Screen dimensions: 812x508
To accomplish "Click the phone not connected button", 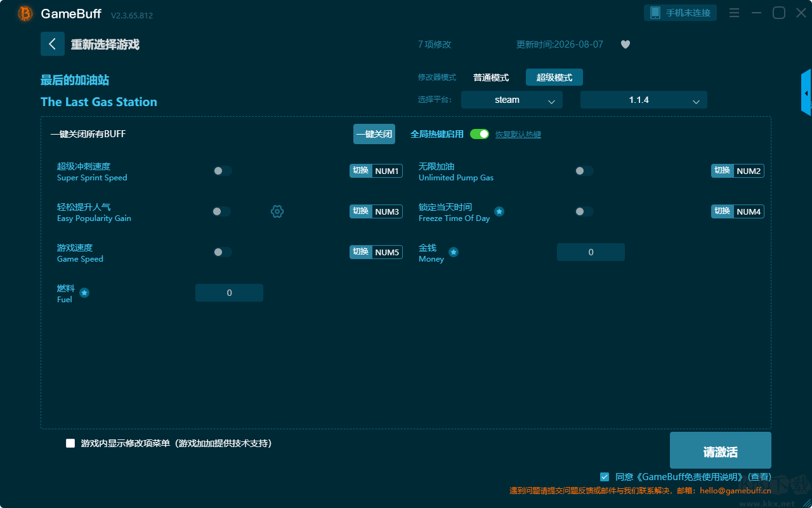I will pos(681,13).
